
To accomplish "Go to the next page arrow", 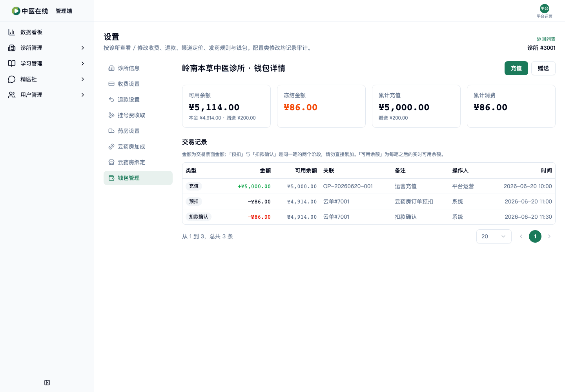I will point(549,236).
